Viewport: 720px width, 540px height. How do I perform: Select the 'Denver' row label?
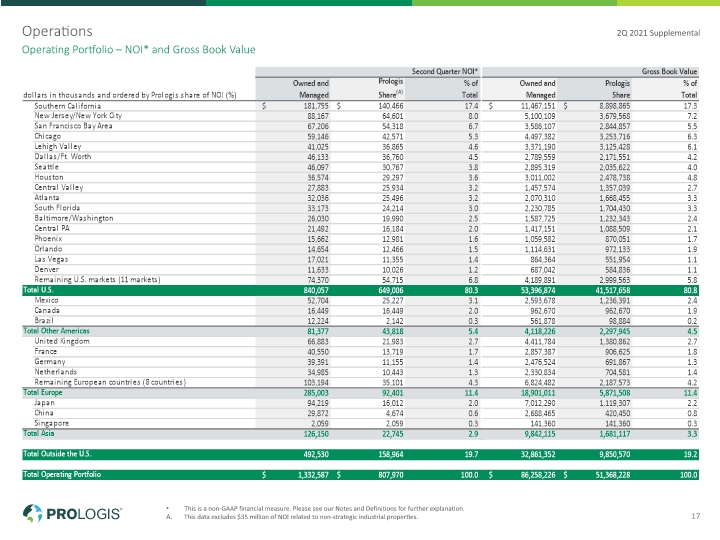point(46,269)
